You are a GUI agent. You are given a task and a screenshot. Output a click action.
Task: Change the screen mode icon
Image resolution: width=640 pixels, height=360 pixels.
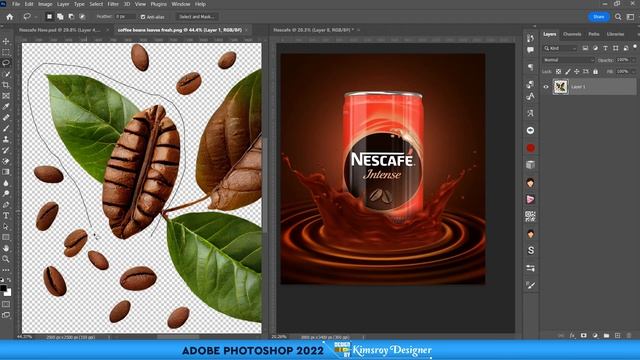6,315
